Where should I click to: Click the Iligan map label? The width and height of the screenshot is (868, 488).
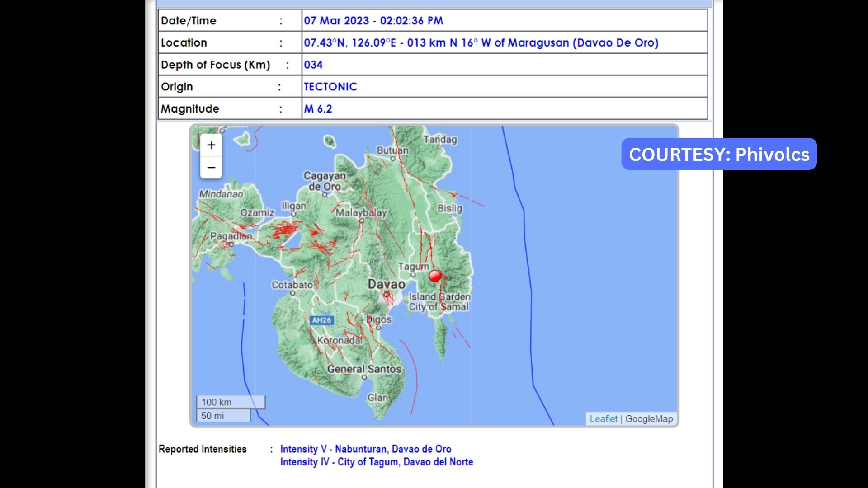294,206
